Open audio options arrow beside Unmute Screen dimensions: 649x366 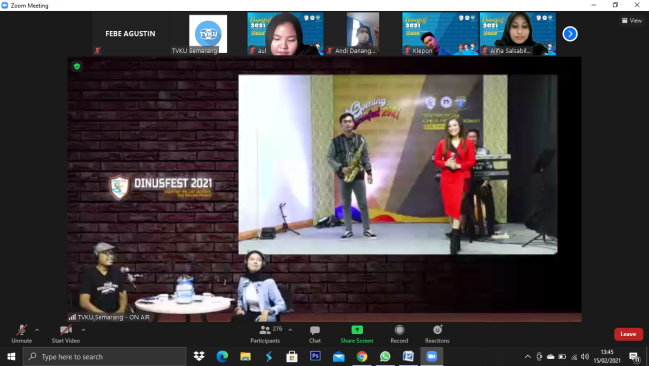pos(37,330)
